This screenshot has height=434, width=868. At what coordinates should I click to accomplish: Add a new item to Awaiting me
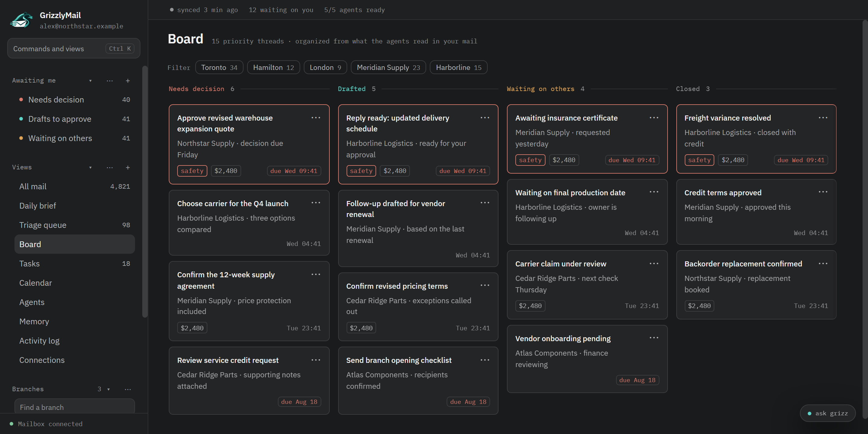[128, 80]
